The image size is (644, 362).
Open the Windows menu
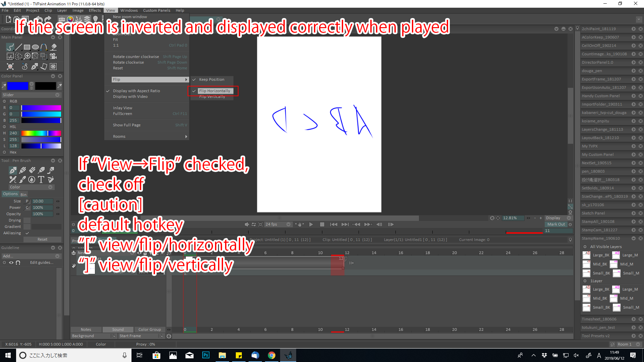click(x=129, y=10)
